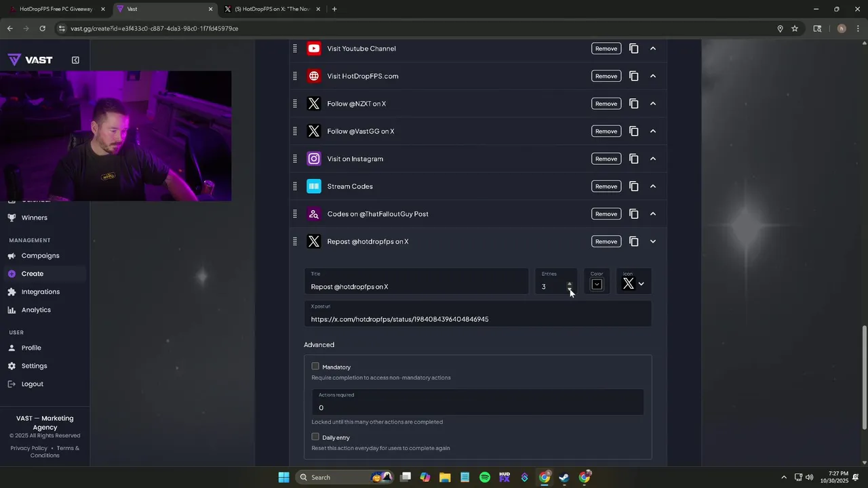Remove the Visit Youtube Channel action

tap(606, 49)
